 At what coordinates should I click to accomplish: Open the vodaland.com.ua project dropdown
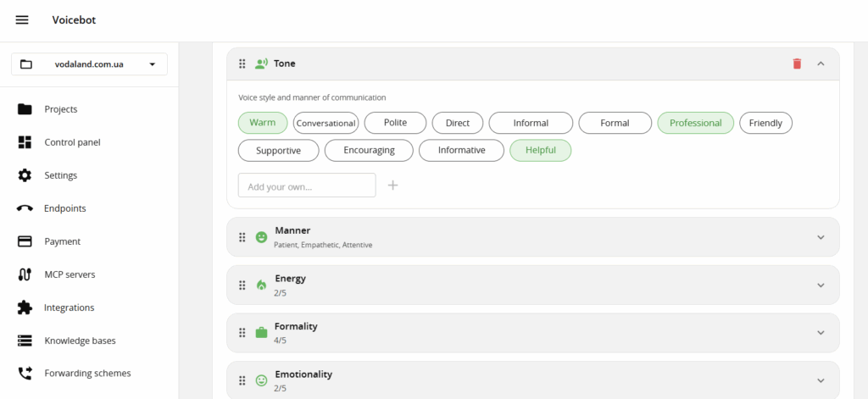click(89, 64)
